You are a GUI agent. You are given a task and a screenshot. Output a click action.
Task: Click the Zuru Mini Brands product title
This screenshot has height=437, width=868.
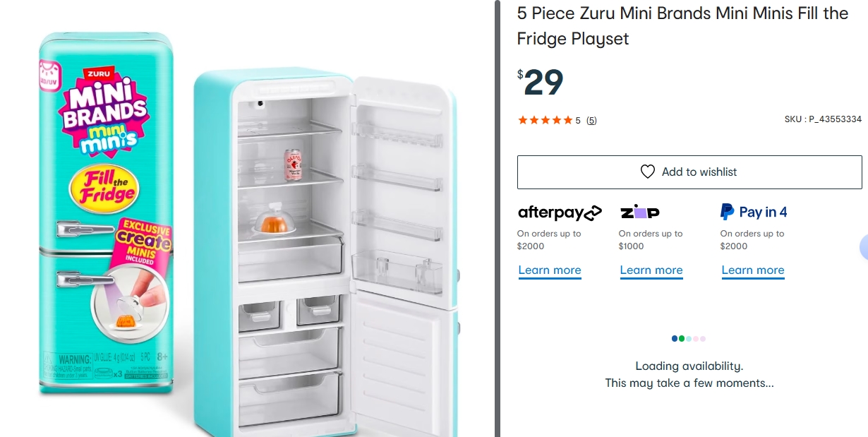(682, 25)
